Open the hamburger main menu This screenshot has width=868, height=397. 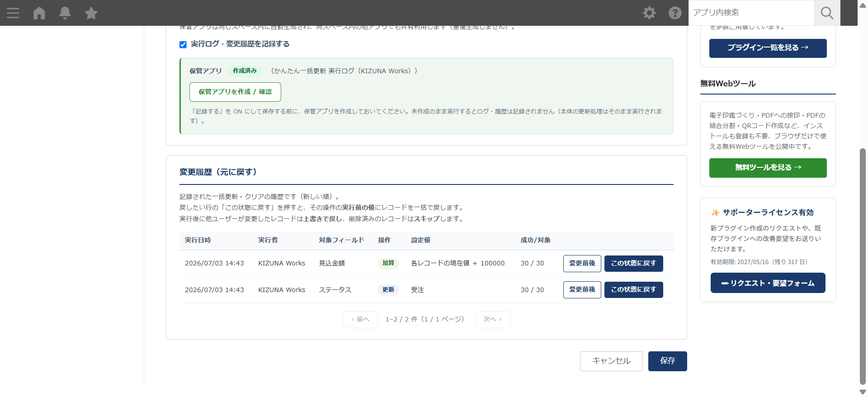[13, 13]
